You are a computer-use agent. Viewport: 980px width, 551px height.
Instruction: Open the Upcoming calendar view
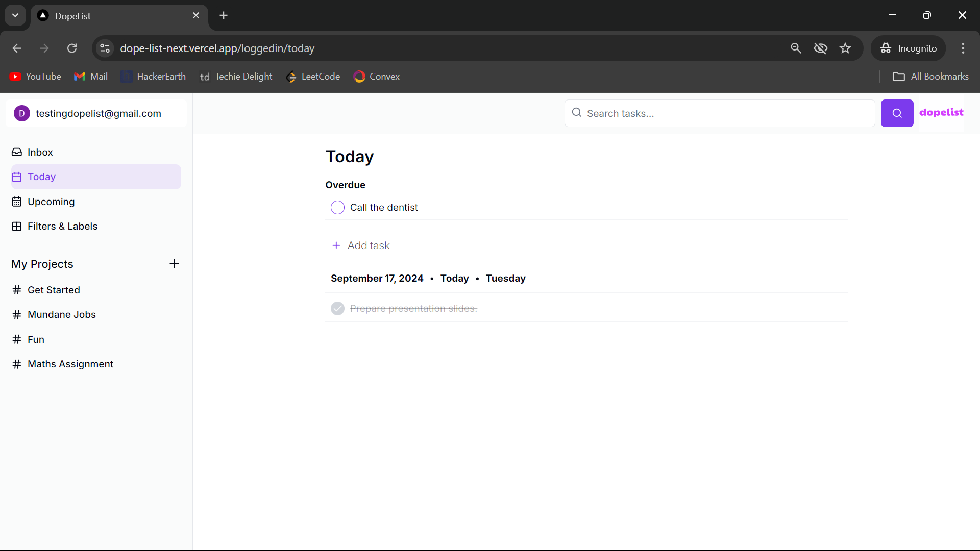(51, 202)
